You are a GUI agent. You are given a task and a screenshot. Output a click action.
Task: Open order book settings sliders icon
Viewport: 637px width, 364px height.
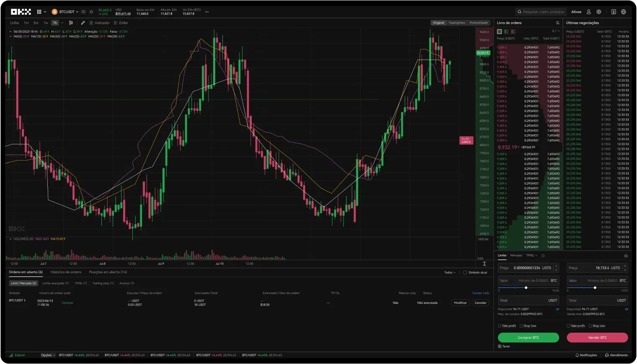pos(557,23)
